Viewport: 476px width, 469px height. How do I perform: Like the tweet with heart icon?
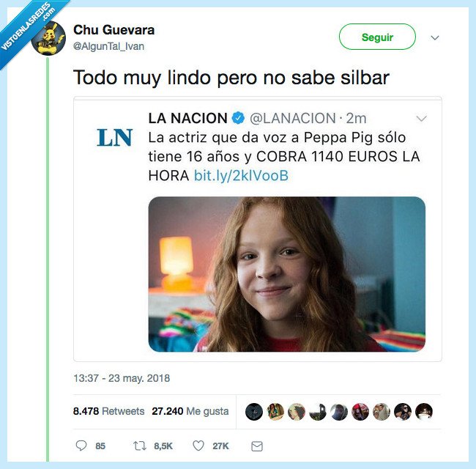coord(198,446)
